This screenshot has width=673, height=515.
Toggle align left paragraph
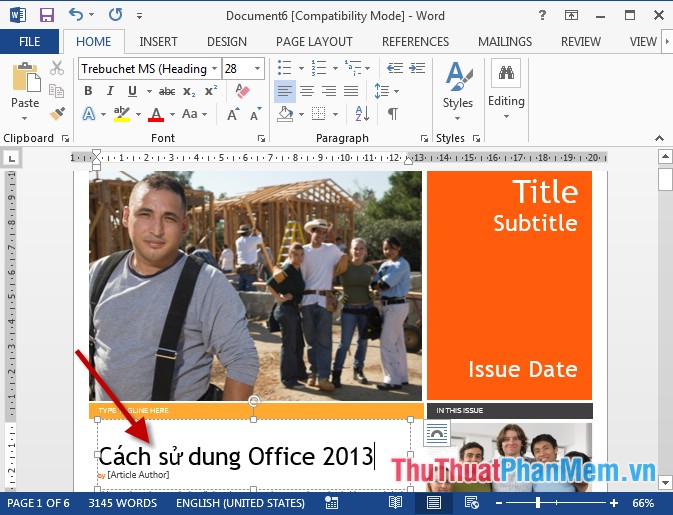tap(285, 91)
